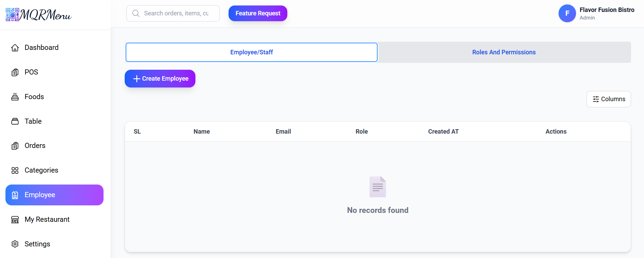The width and height of the screenshot is (644, 258).
Task: Open Dashboard via the home icon
Action: pos(15,48)
